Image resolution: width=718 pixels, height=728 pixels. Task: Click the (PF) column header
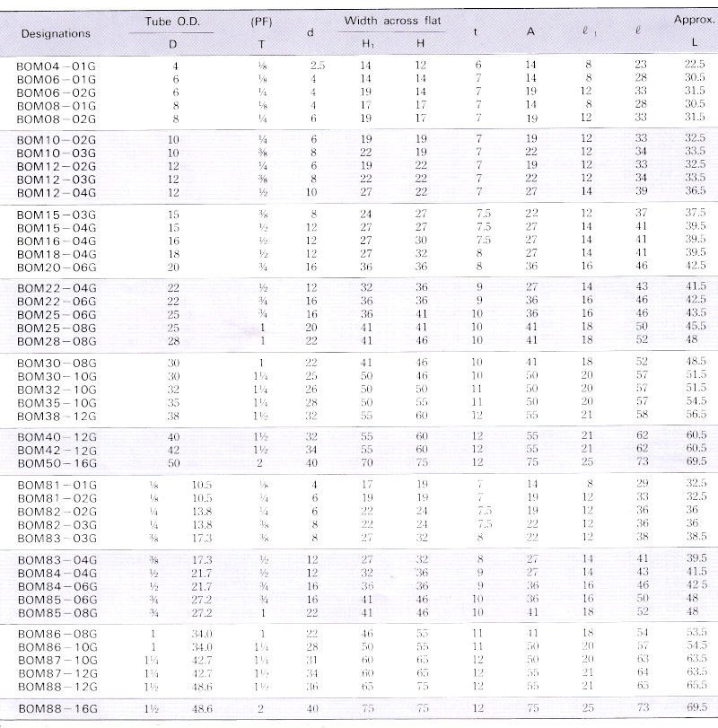point(261,22)
